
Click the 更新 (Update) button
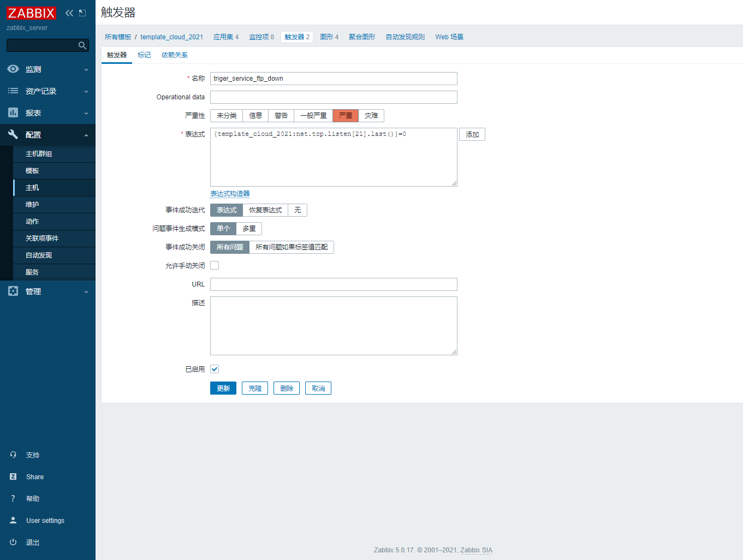(x=223, y=388)
